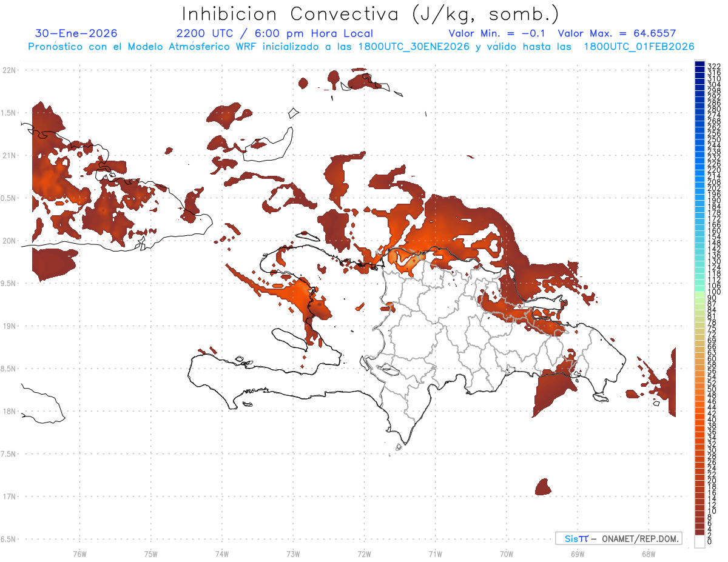This screenshot has height=562, width=728.
Task: Click the mint-green swatch beside the 100 label
Action: click(x=699, y=289)
